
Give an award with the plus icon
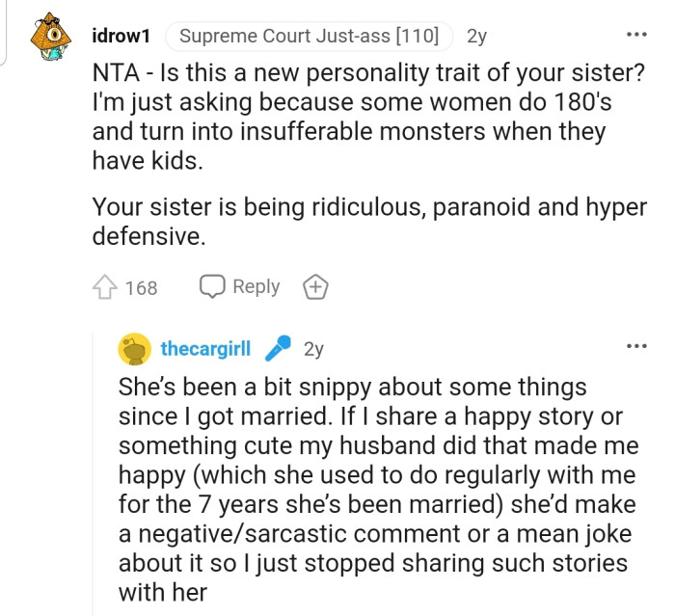click(x=315, y=287)
